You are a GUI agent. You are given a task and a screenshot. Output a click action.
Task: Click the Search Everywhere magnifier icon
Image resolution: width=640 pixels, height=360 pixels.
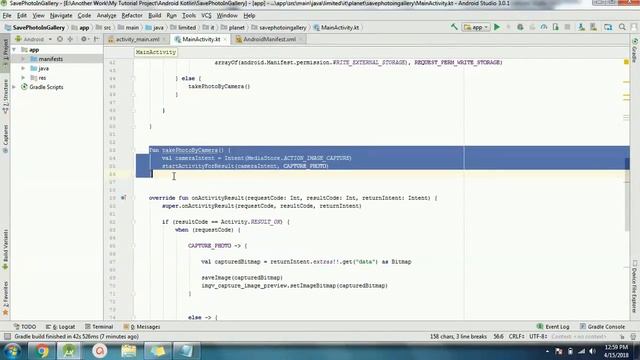click(x=622, y=27)
